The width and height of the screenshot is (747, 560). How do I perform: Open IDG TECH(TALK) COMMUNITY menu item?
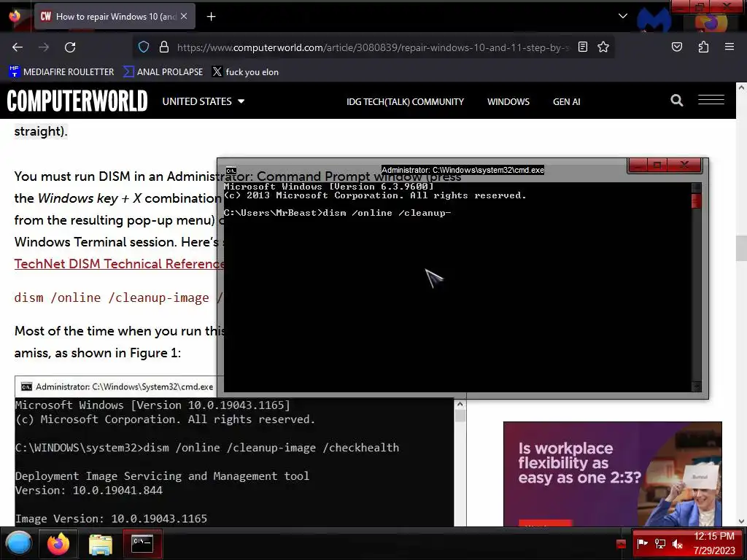[x=405, y=102]
